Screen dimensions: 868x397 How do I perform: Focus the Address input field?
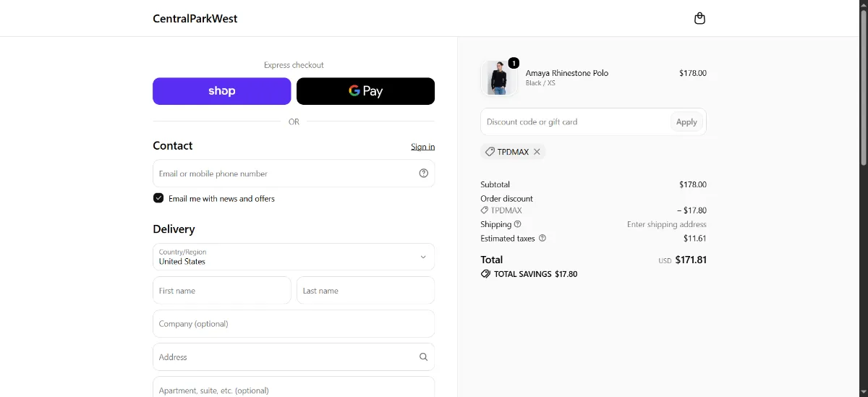coord(294,357)
